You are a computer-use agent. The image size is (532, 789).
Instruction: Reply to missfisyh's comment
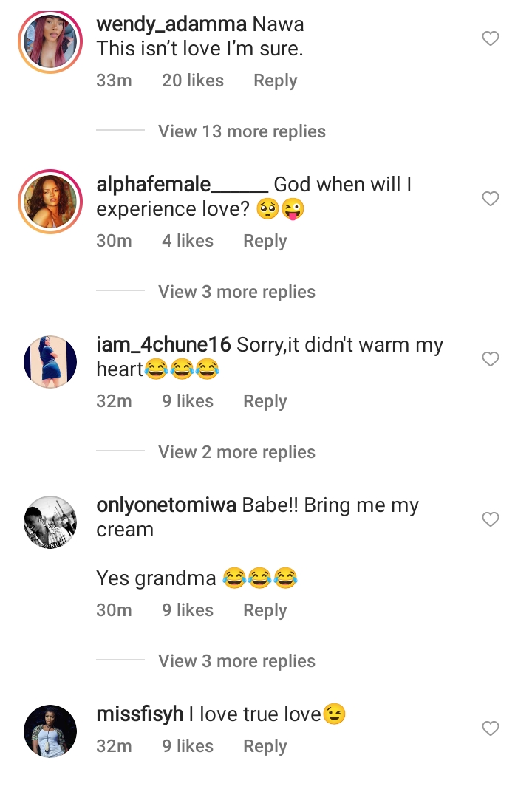265,746
